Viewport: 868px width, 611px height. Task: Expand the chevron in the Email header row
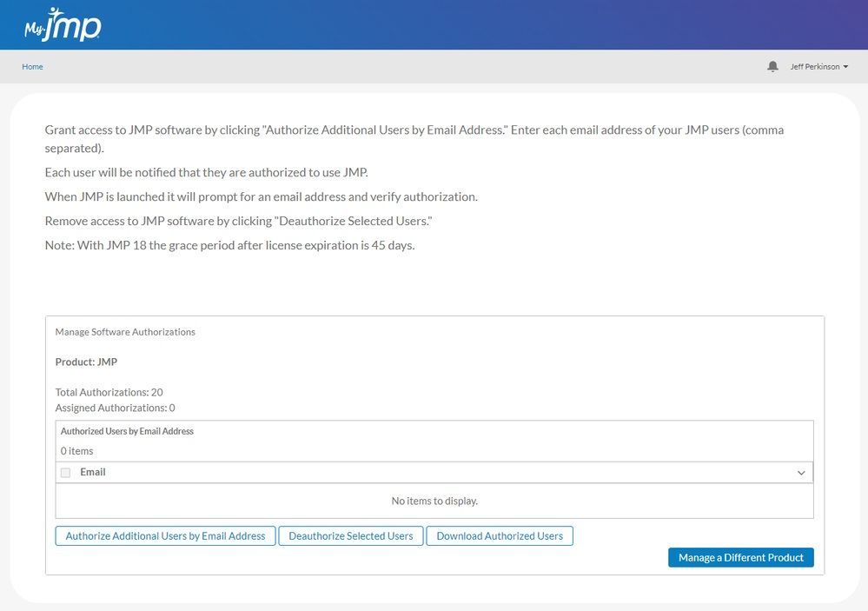[x=801, y=473]
